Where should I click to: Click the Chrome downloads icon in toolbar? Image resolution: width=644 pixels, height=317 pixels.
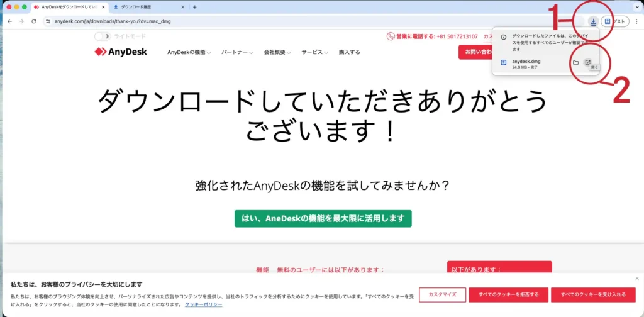click(x=594, y=21)
